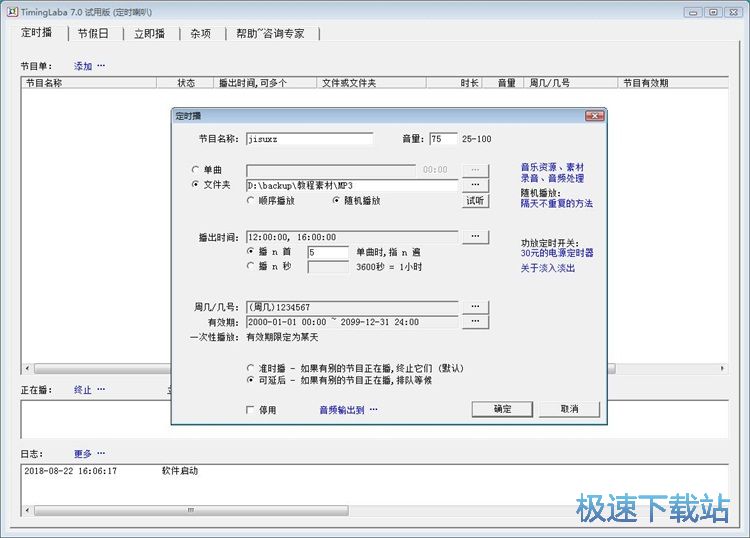Close the 定时播 dialog
The height and width of the screenshot is (538, 750).
click(595, 116)
